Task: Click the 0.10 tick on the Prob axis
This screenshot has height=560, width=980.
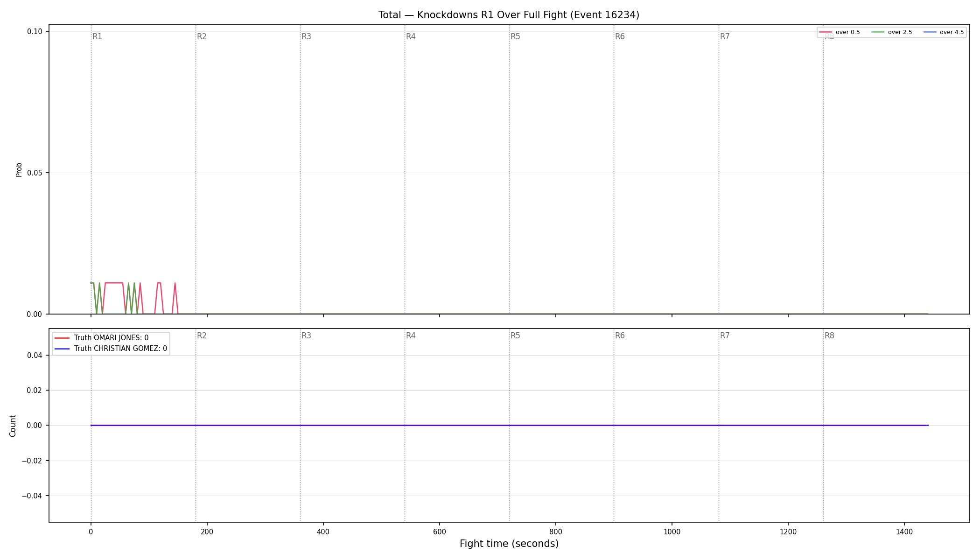Action: point(35,32)
